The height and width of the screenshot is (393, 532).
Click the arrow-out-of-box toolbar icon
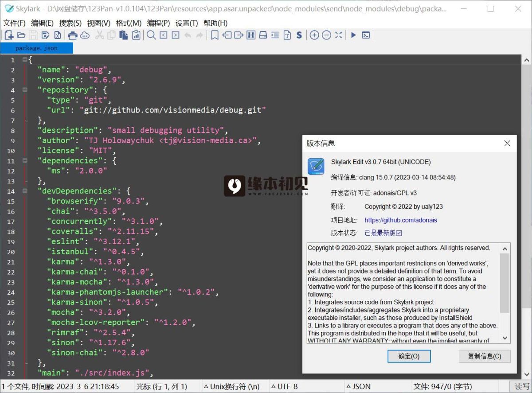(239, 35)
